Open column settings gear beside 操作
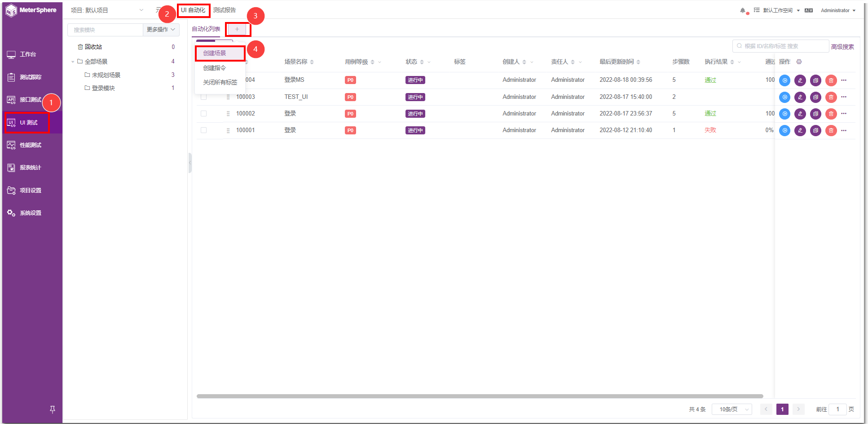868x427 pixels. [x=799, y=62]
